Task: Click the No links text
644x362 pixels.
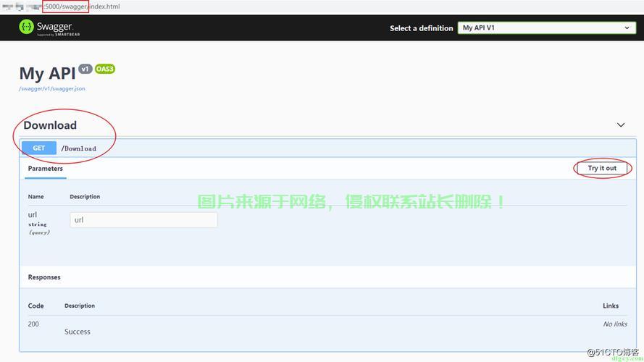Action: 614,324
